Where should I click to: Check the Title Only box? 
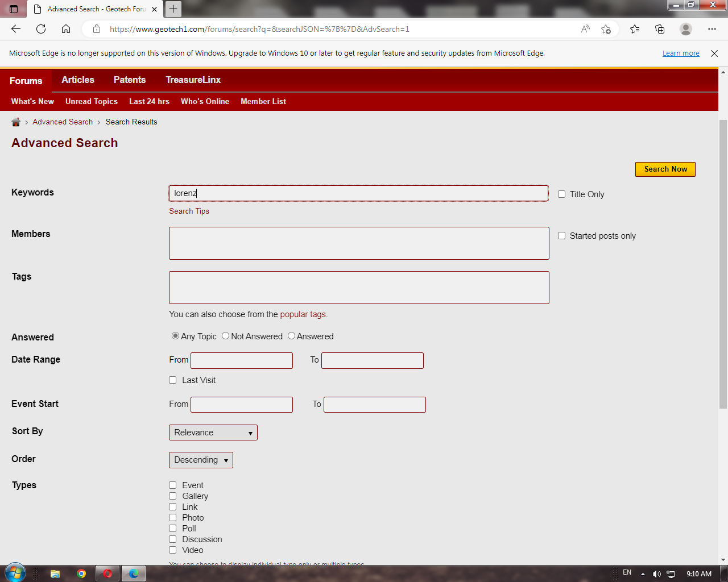(562, 194)
